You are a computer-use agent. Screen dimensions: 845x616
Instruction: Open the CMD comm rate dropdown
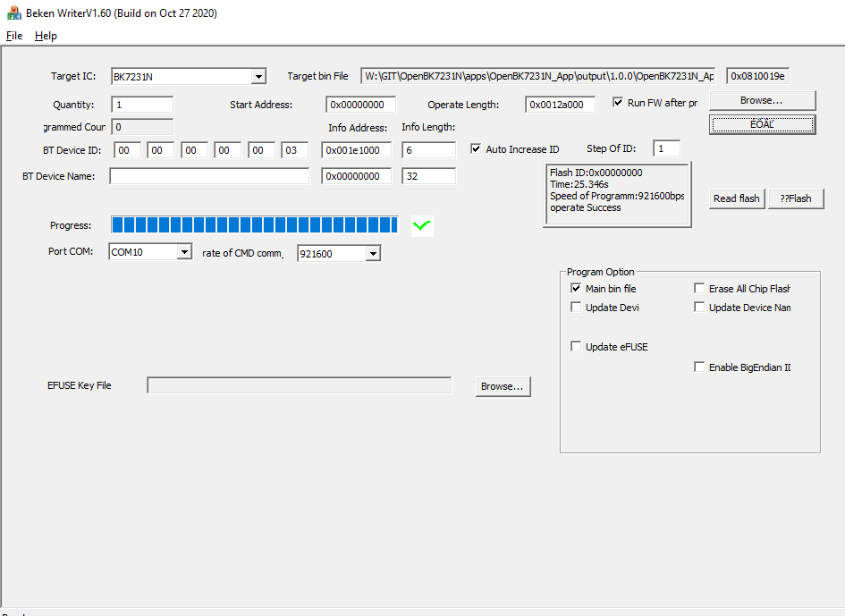click(373, 253)
